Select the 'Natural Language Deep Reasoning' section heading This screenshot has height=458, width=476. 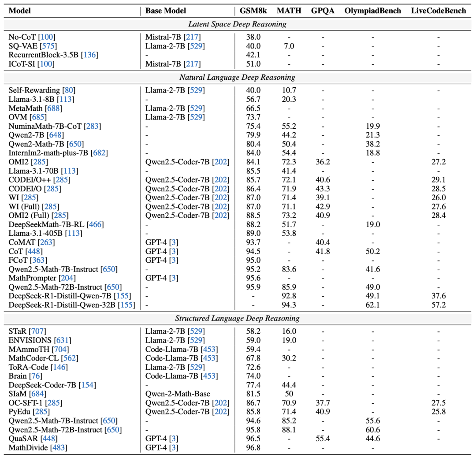point(238,78)
